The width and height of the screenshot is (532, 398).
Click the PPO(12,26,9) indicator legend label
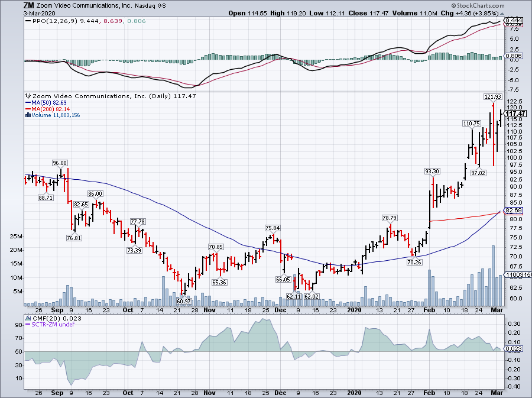[x=56, y=21]
